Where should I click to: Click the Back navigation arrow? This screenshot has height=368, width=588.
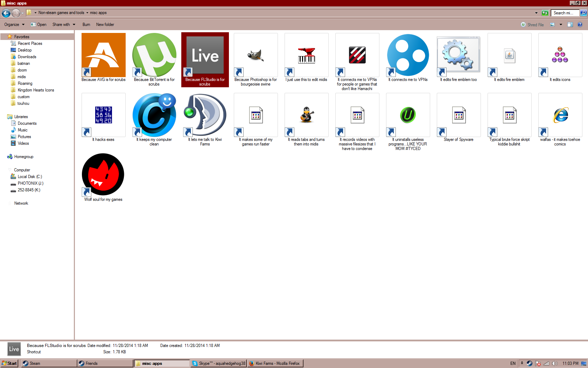tap(6, 13)
